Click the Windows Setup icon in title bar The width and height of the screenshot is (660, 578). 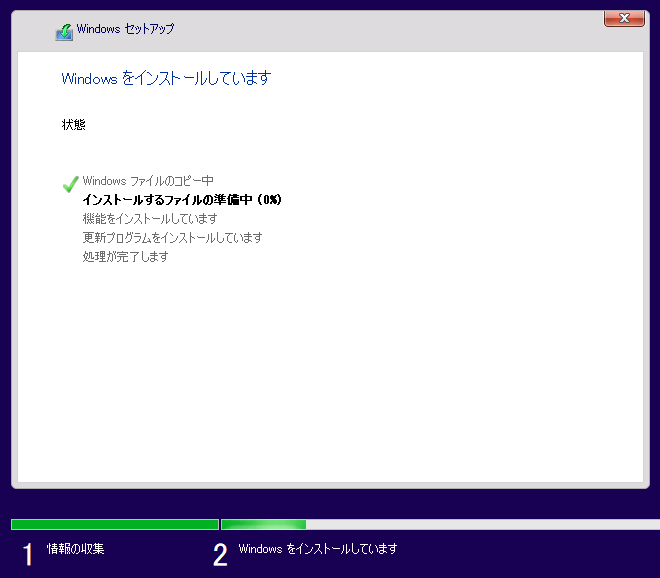(x=64, y=32)
